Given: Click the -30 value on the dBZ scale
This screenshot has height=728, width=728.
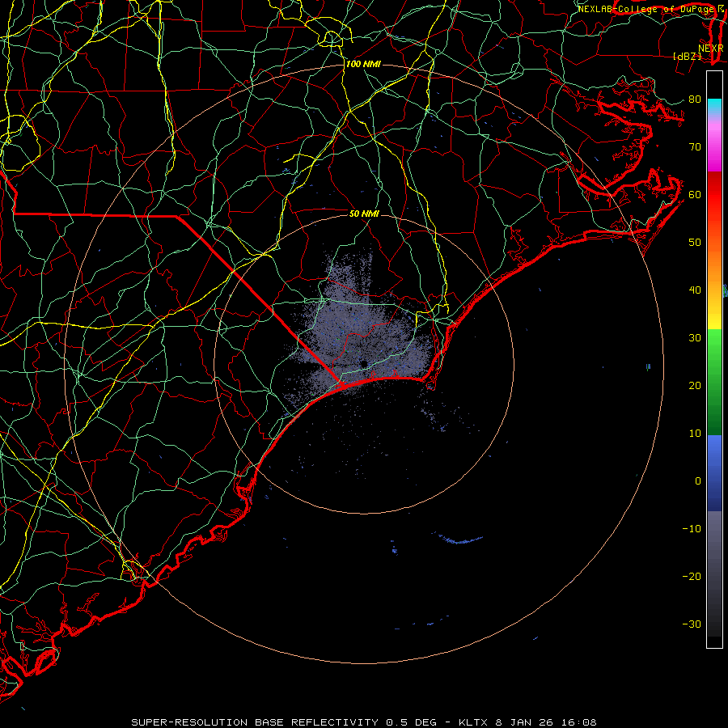Looking at the screenshot, I should tap(692, 624).
